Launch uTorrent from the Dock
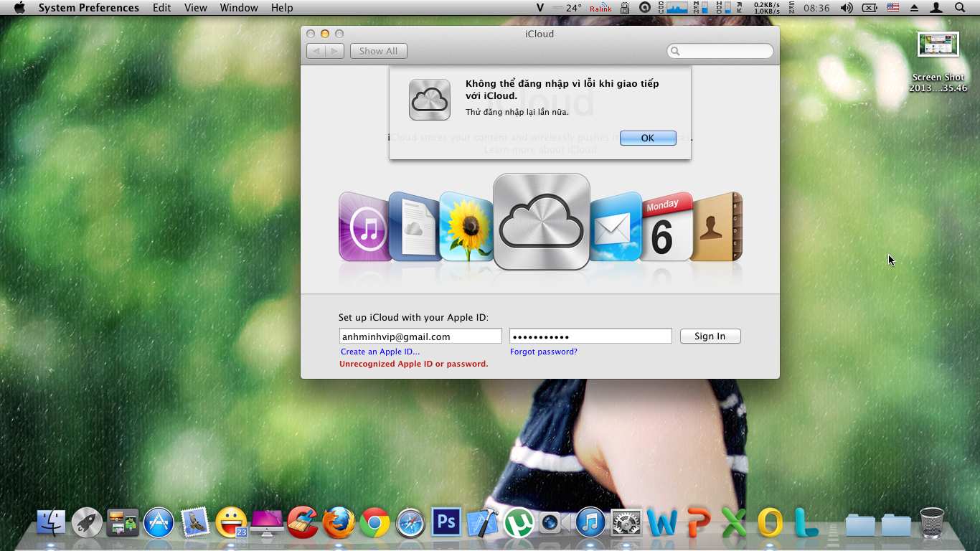The width and height of the screenshot is (980, 551). [x=519, y=523]
